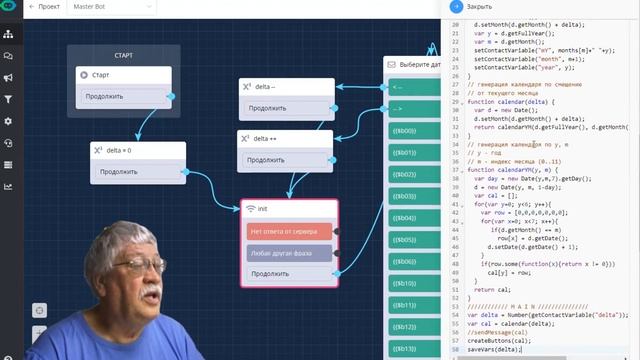Screen dimensions: 640x360
Task: Click the delta -- variable icon
Action: pos(247,87)
